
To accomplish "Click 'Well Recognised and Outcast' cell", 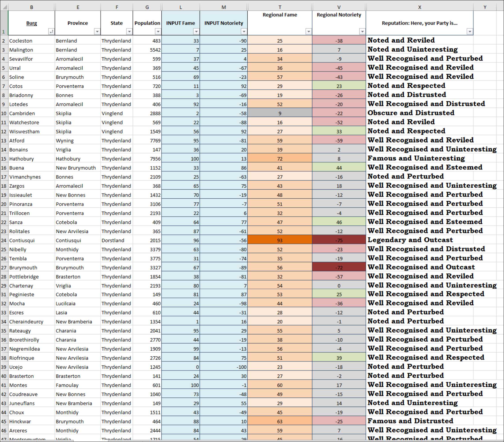I will pos(420,268).
